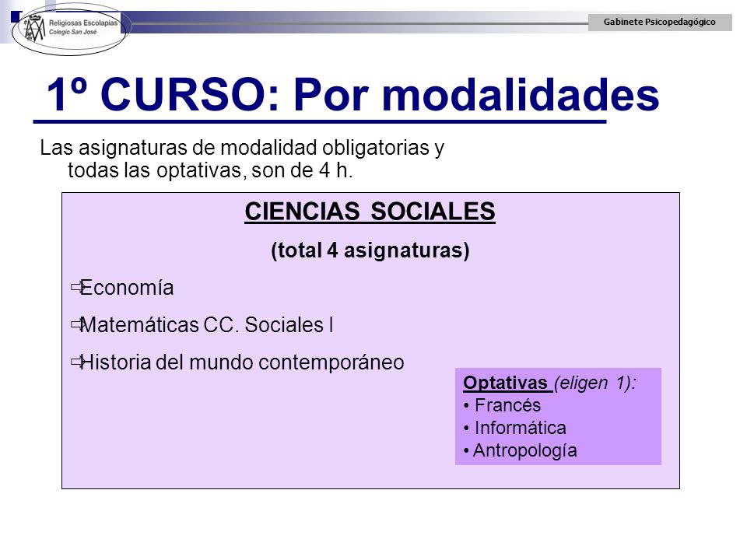Select 'Matemáticas CC. Sociales I' line
747x560 pixels.
[206, 325]
